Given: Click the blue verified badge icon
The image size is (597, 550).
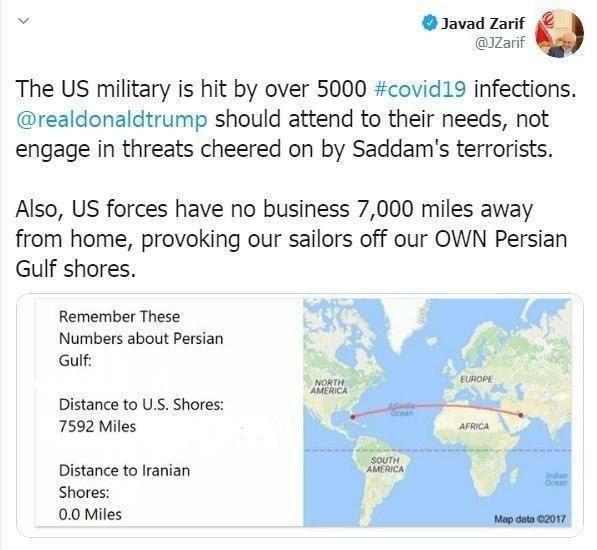Looking at the screenshot, I should click(430, 23).
